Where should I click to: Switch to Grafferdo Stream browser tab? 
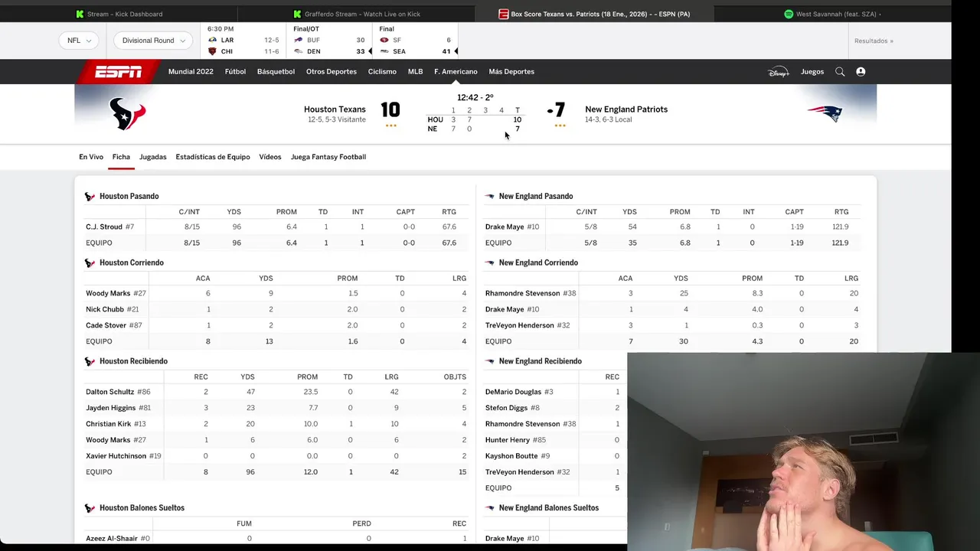357,14
